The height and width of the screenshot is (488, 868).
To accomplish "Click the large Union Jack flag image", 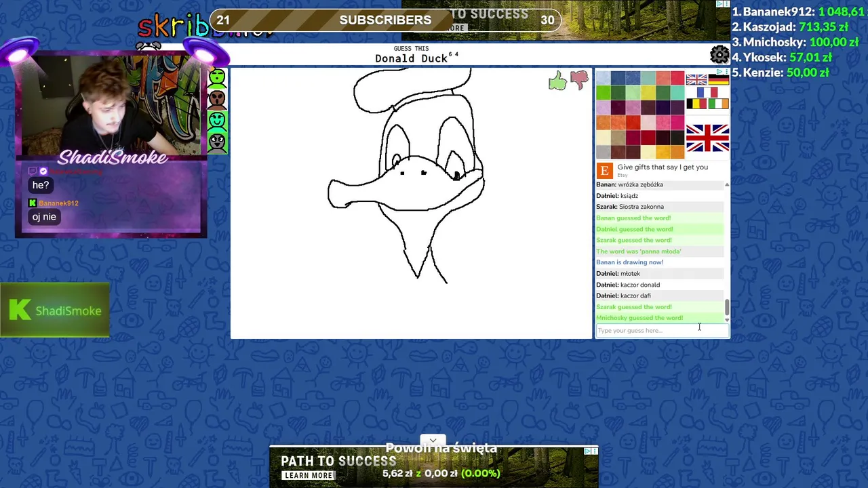I will (707, 138).
